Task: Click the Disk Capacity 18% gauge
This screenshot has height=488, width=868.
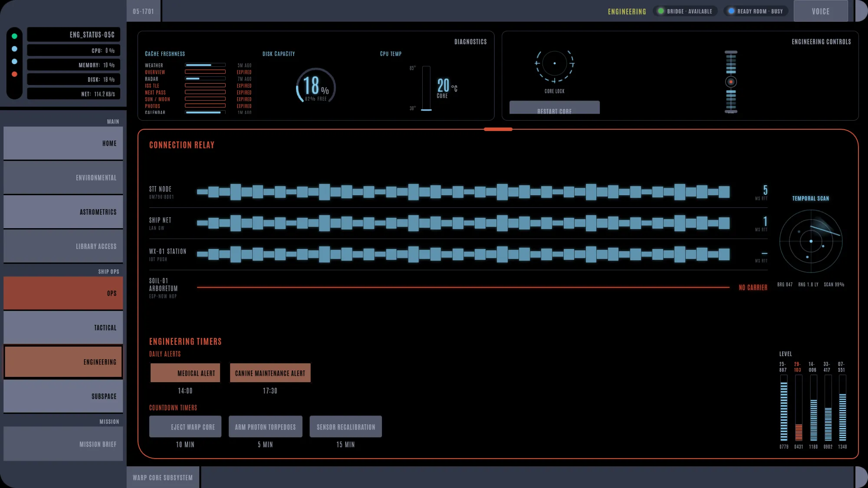Action: tap(316, 85)
